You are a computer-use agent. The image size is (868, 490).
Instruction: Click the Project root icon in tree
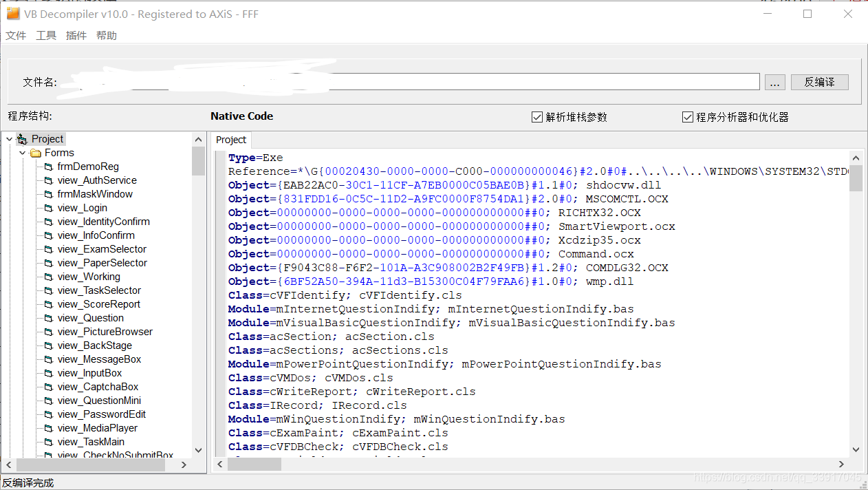pyautogui.click(x=22, y=139)
